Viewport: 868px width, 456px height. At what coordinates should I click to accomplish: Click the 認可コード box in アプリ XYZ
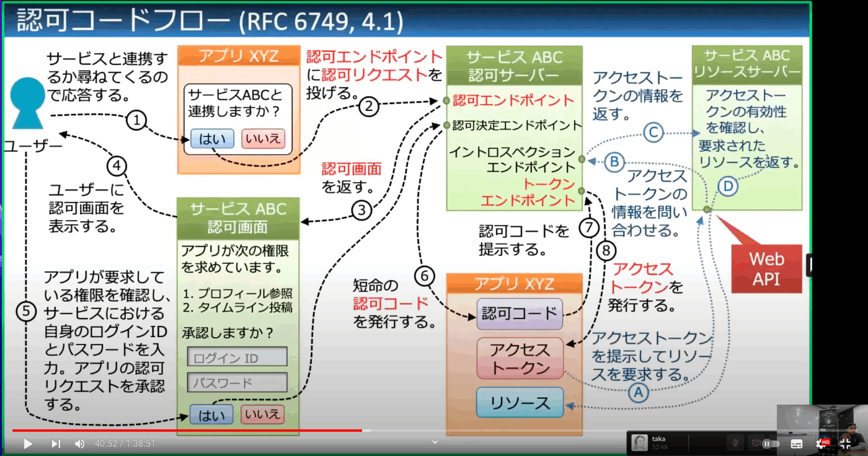520,313
